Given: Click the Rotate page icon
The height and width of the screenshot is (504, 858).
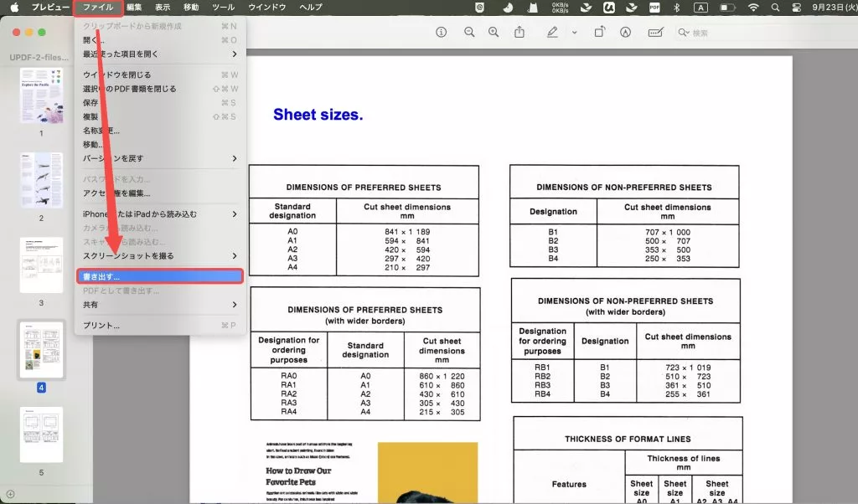Looking at the screenshot, I should click(600, 33).
